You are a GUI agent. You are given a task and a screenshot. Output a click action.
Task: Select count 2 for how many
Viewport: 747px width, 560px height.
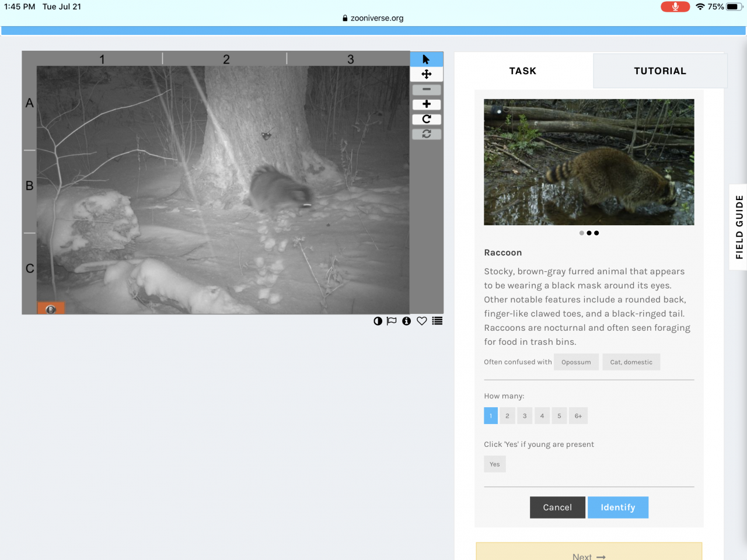[507, 416]
